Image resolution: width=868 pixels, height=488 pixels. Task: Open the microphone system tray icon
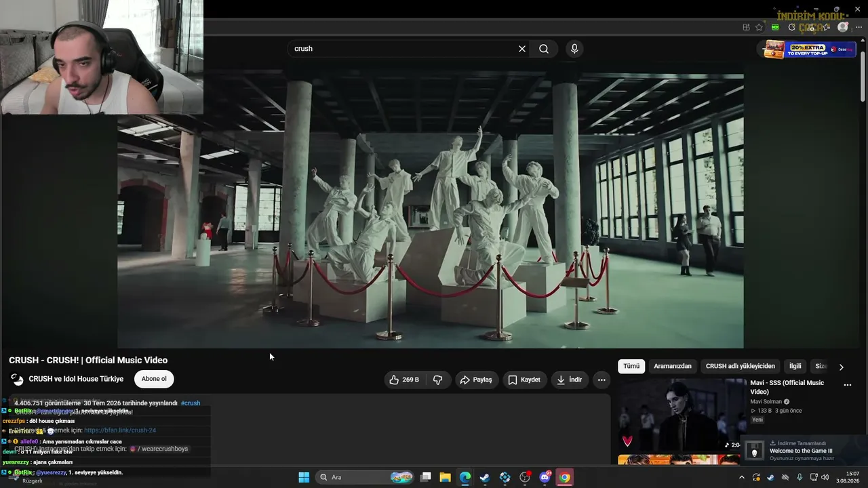(800, 477)
